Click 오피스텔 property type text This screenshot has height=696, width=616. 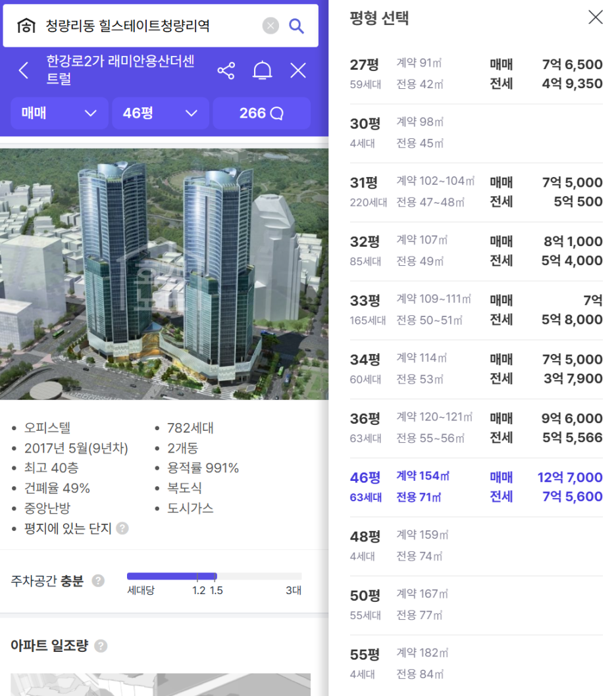[47, 428]
